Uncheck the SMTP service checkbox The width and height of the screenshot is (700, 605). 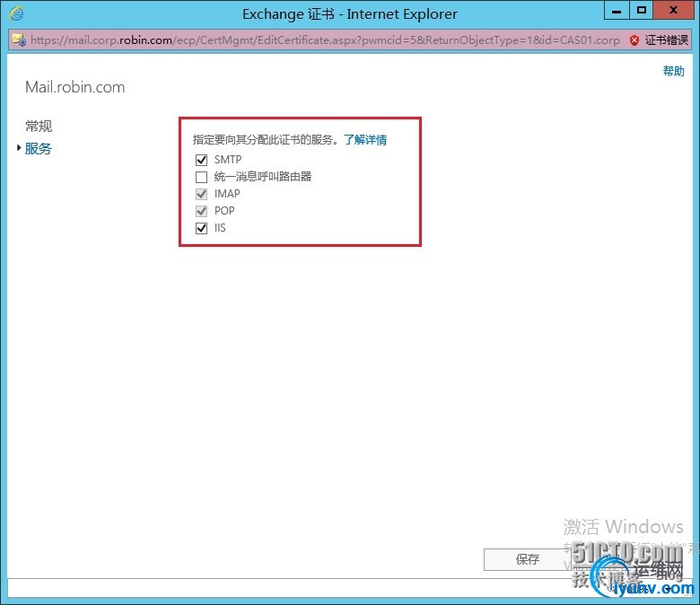click(x=201, y=160)
